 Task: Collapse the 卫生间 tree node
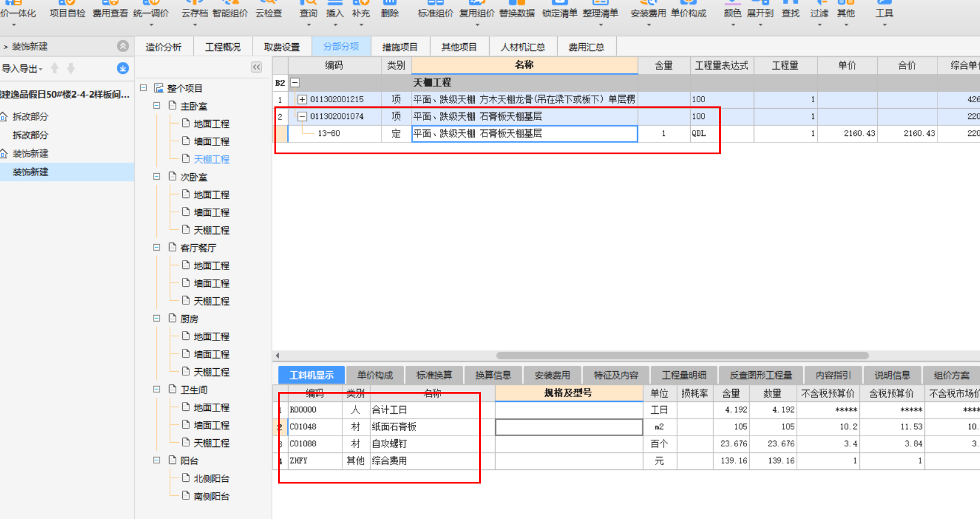[157, 389]
